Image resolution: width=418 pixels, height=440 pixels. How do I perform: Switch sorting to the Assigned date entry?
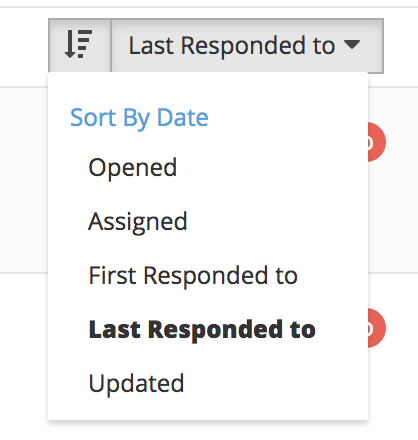point(138,222)
